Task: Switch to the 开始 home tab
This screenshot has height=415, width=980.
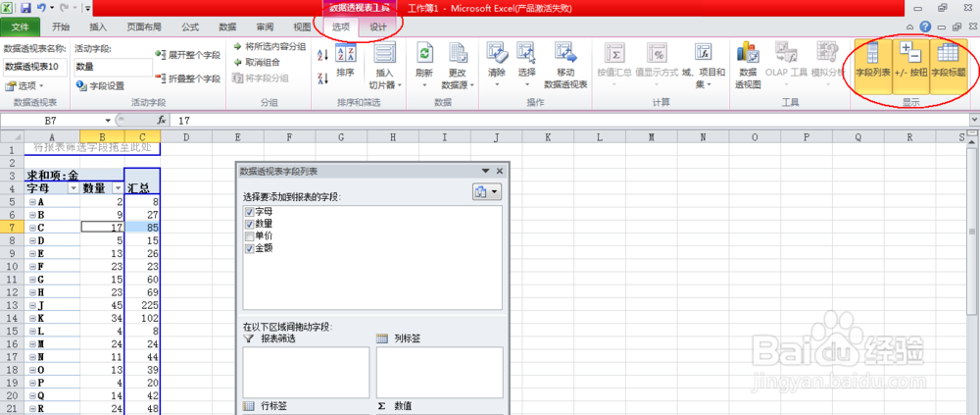Action: [x=61, y=27]
